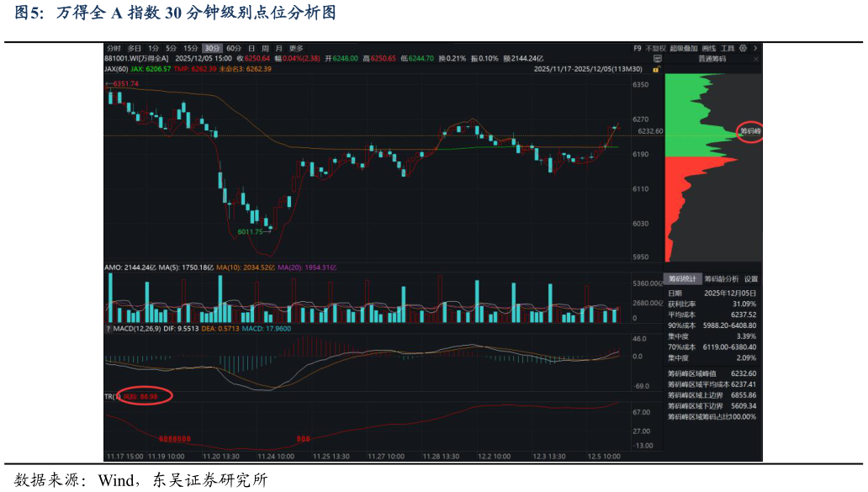868x492 pixels.
Task: Open the 画线 drawing tools
Action: pyautogui.click(x=708, y=48)
